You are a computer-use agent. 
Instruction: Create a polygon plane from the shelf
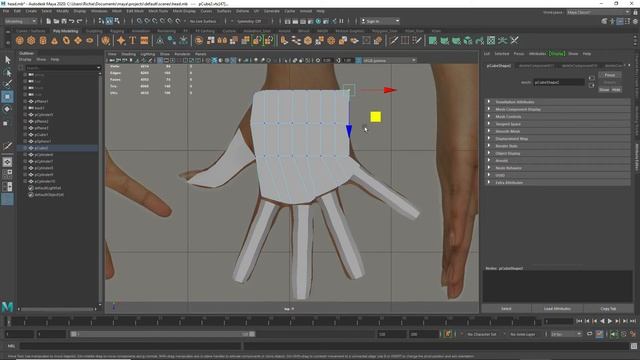[x=78, y=40]
